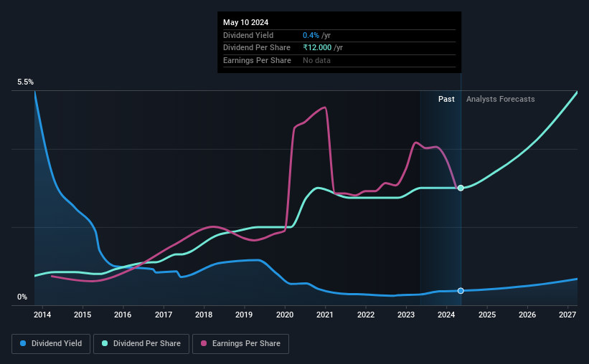This screenshot has height=364, width=589.
Task: Click the Analysts Forecasts section label
Action: click(x=500, y=99)
